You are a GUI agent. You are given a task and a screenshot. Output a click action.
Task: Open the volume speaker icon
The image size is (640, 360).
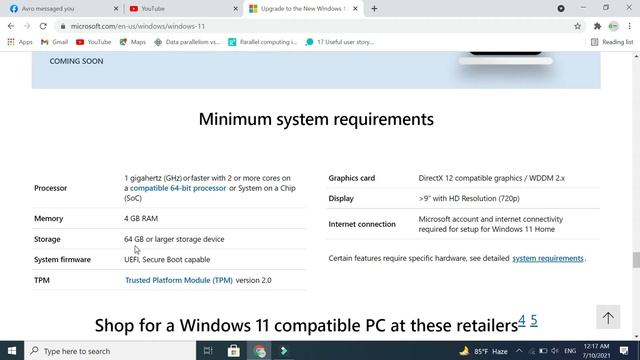[x=555, y=351]
